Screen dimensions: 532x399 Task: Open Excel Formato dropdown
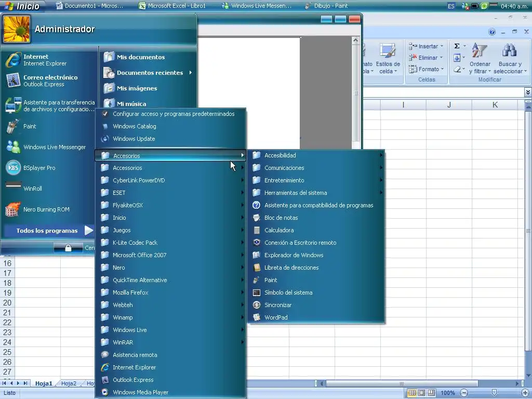coord(426,69)
